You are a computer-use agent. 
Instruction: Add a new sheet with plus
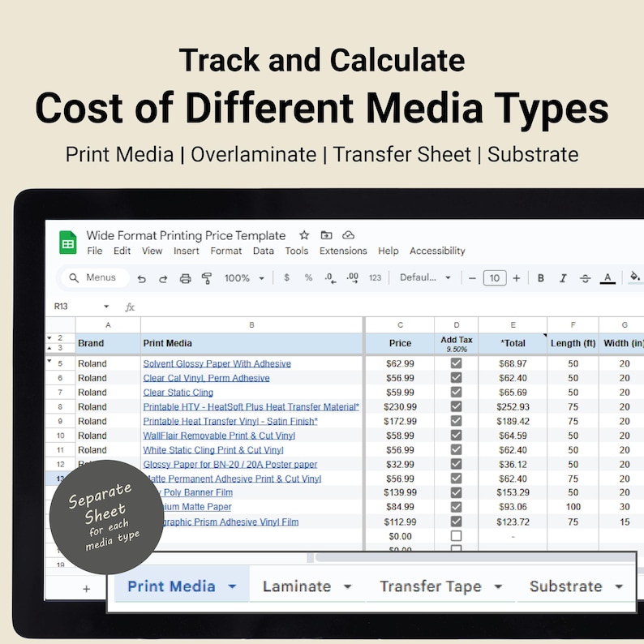point(86,589)
